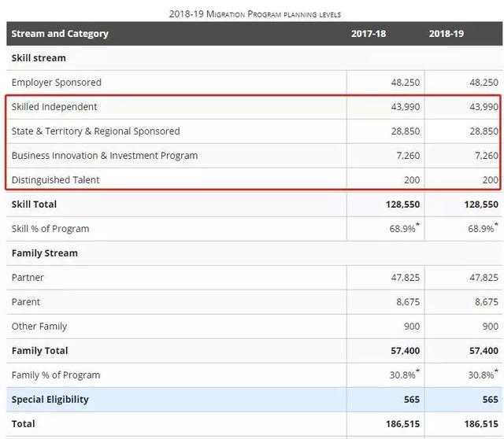Select the Distinguished Talent row label

[55, 180]
